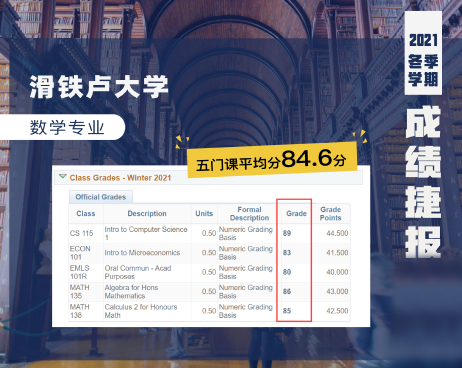This screenshot has width=462, height=368.
Task: Click the 滑铁卢大学 heading
Action: [99, 87]
